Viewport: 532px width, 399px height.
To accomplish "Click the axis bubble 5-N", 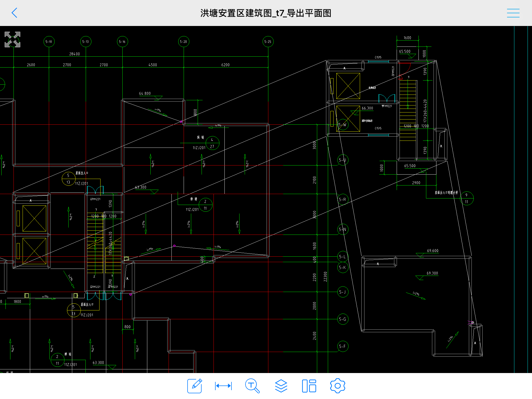I will coord(343,229).
